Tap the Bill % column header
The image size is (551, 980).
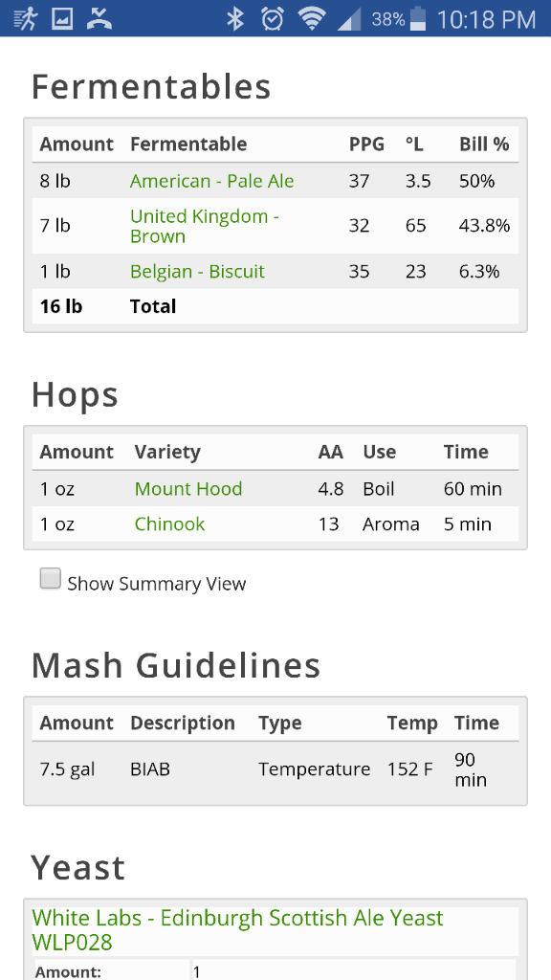point(484,144)
